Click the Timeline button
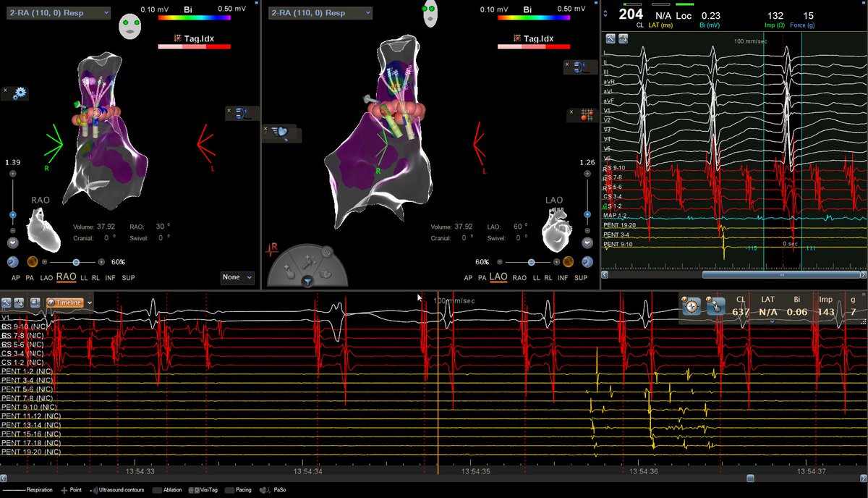 point(65,303)
